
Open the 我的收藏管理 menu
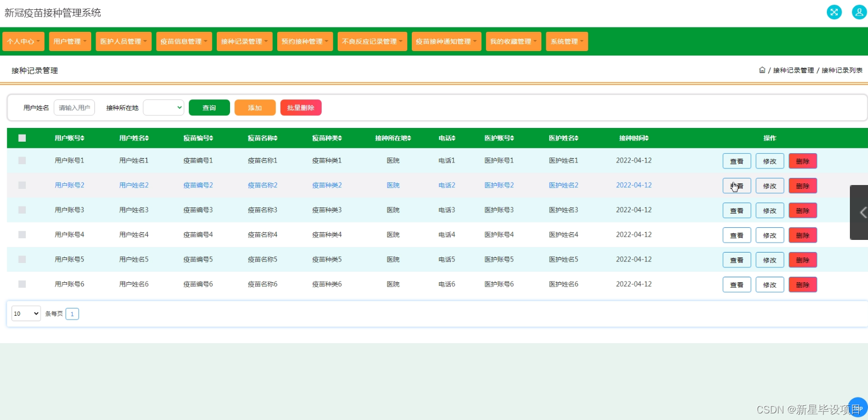(513, 41)
